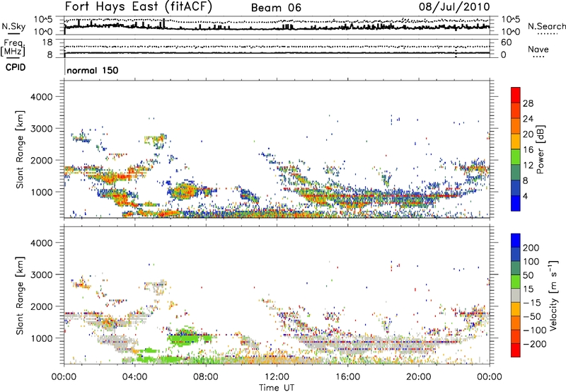Click the 'Time UT' axis label
Viewport: 566px width, 392px height.
pos(277,388)
